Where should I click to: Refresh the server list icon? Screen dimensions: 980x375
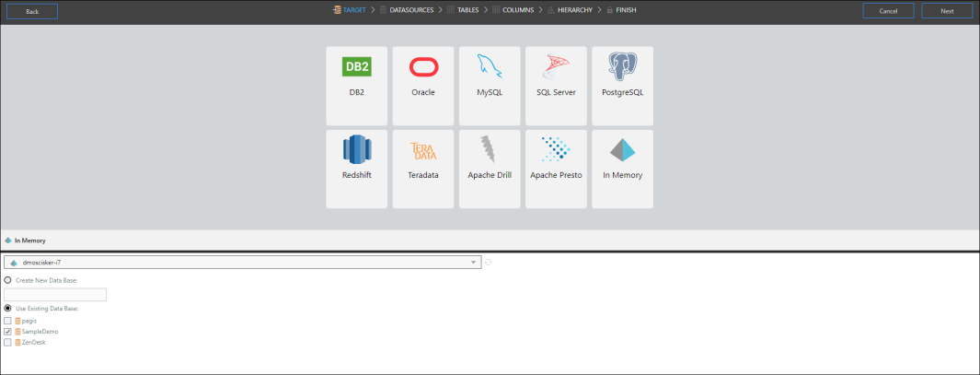[488, 263]
